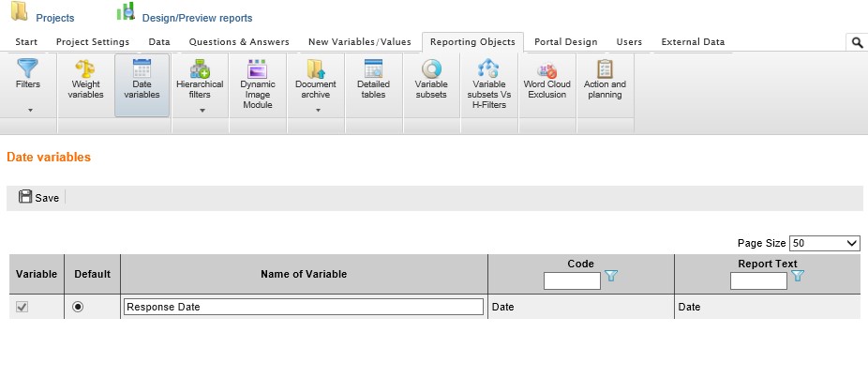Image resolution: width=868 pixels, height=378 pixels.
Task: Click the Save button
Action: coord(39,198)
